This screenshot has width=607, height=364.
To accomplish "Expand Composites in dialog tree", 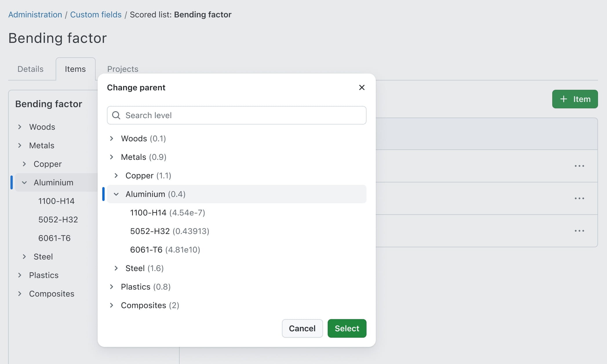I will [112, 305].
